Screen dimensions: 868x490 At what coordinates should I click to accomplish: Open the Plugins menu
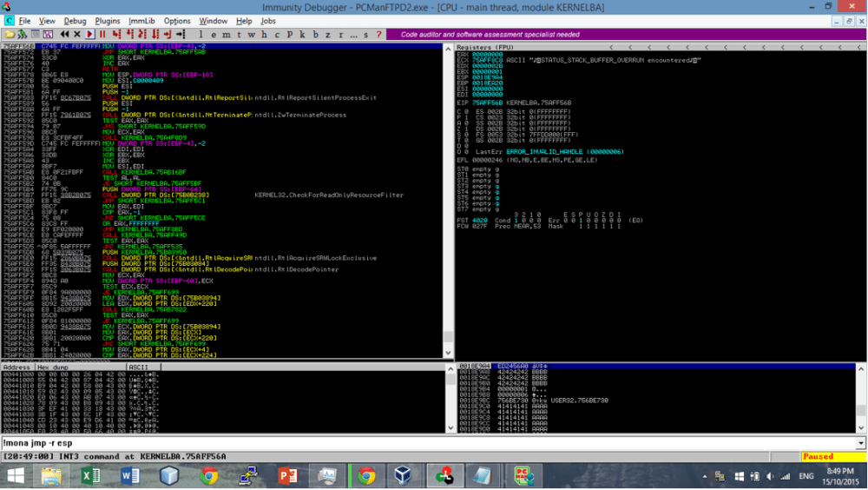tap(108, 21)
